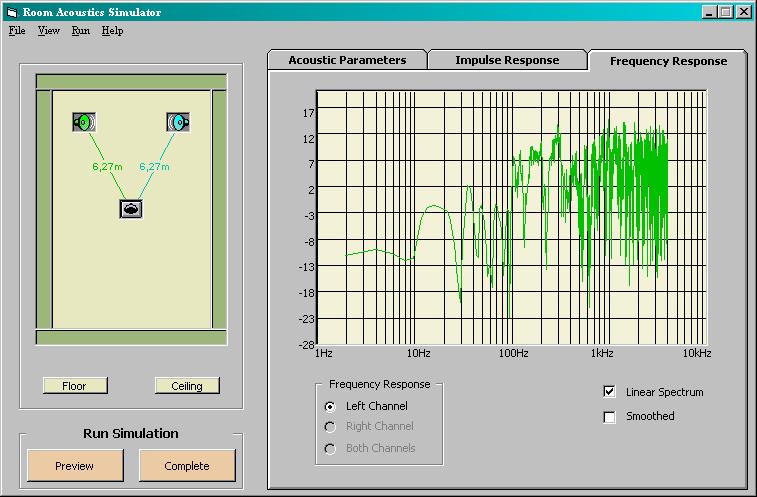Click the 17 dB axis label
The width and height of the screenshot is (757, 497).
[x=308, y=114]
